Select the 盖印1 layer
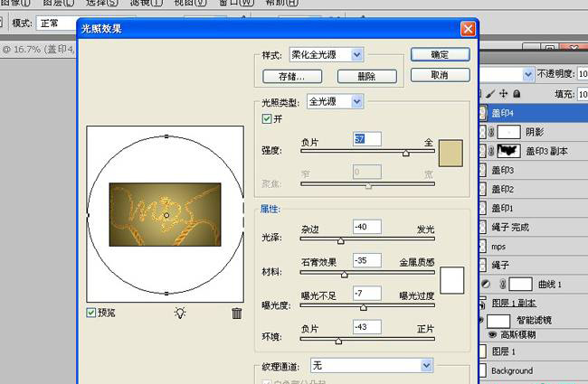588x384 pixels. pyautogui.click(x=534, y=209)
